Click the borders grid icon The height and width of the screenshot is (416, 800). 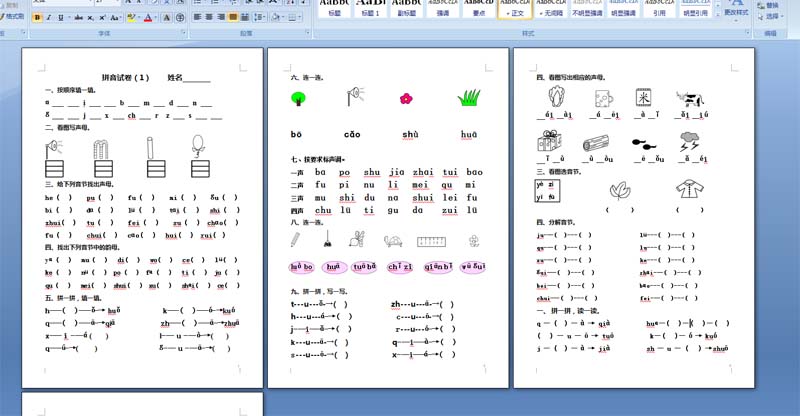pos(292,17)
